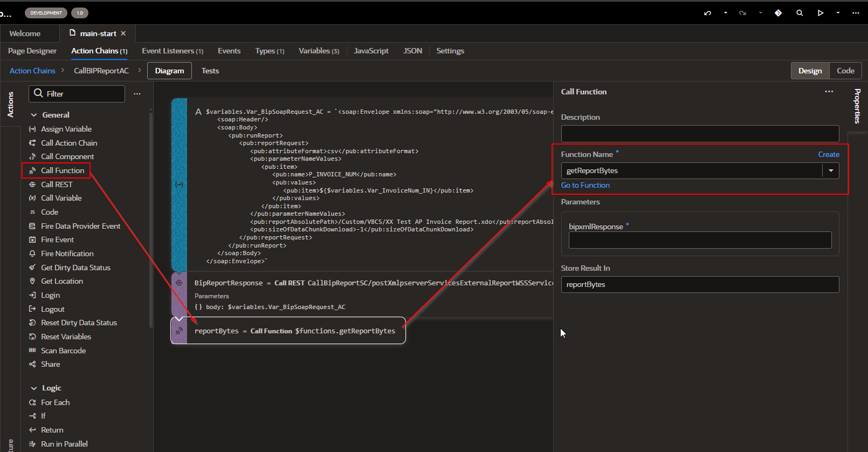Click the Description input field
Image resolution: width=868 pixels, height=452 pixels.
tap(700, 134)
